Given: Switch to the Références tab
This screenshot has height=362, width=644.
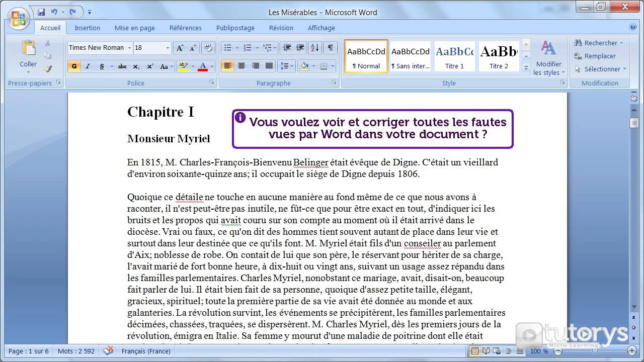Looking at the screenshot, I should tap(186, 28).
